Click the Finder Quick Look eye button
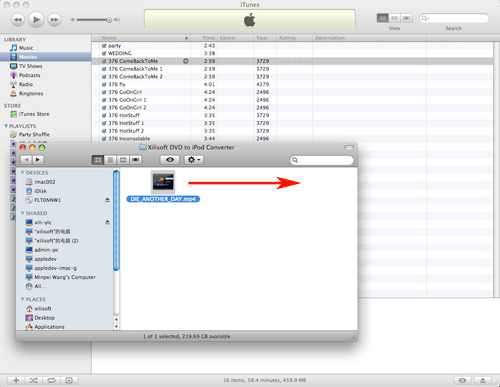Image resolution: width=500 pixels, height=387 pixels. [x=170, y=160]
